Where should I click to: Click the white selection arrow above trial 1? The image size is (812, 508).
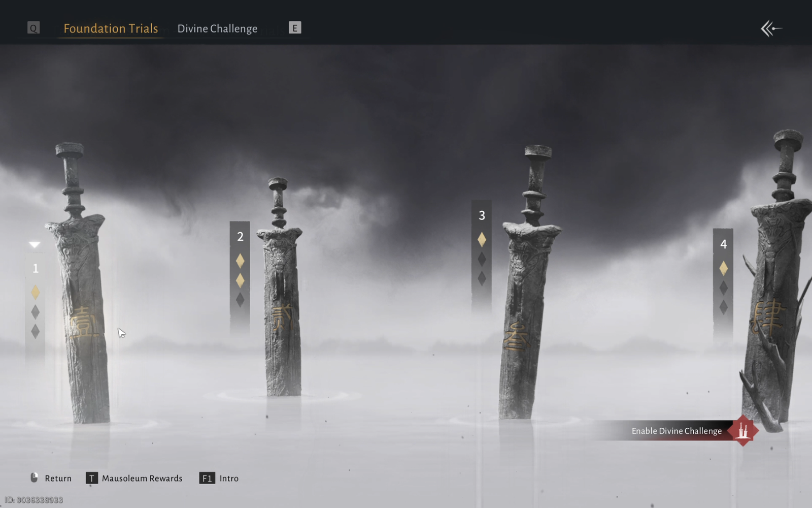pyautogui.click(x=35, y=245)
